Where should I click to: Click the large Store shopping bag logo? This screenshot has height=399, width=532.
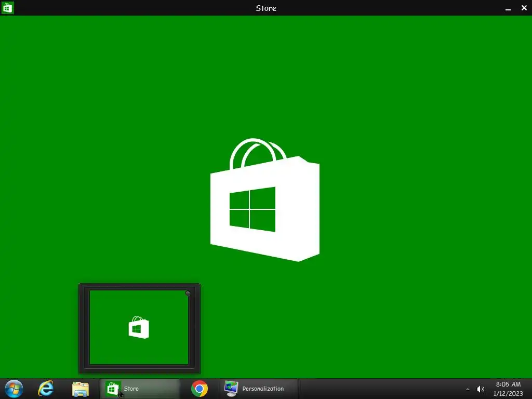(x=264, y=200)
